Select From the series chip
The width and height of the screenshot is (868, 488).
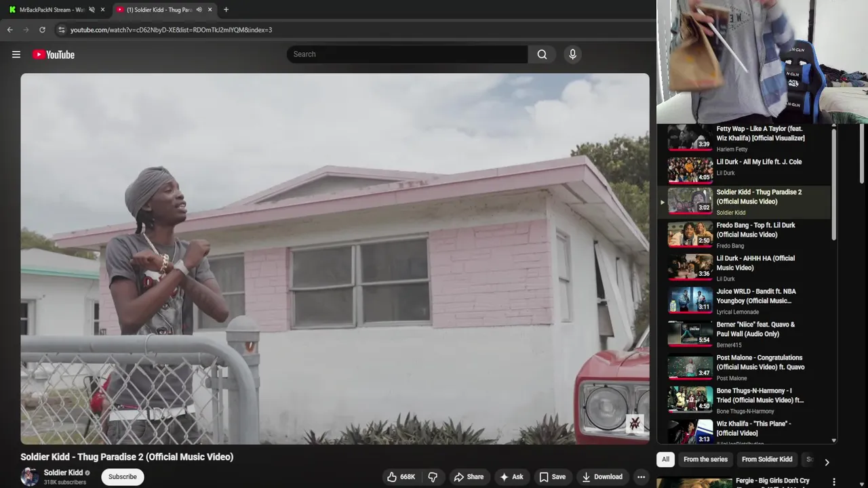[705, 460]
